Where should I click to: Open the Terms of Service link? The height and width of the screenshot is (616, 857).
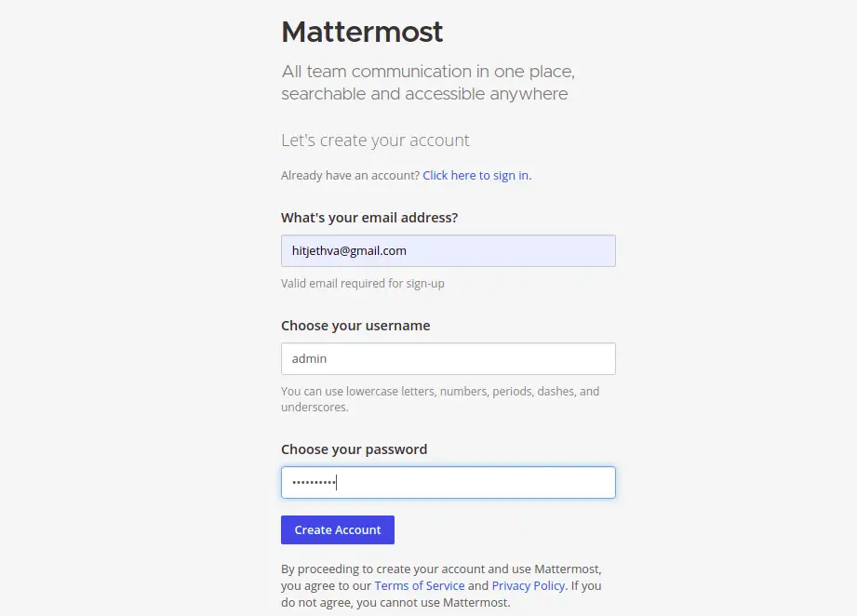(x=420, y=585)
